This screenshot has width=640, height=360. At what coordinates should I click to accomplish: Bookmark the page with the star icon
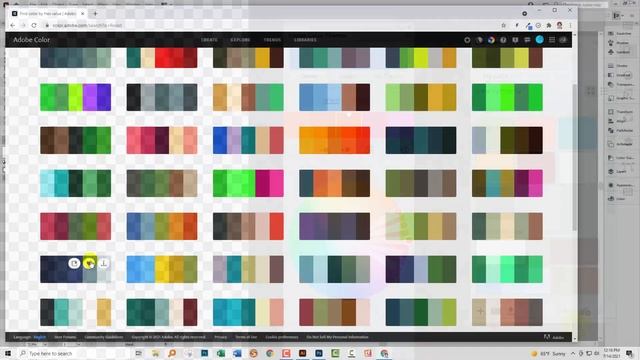[x=504, y=25]
